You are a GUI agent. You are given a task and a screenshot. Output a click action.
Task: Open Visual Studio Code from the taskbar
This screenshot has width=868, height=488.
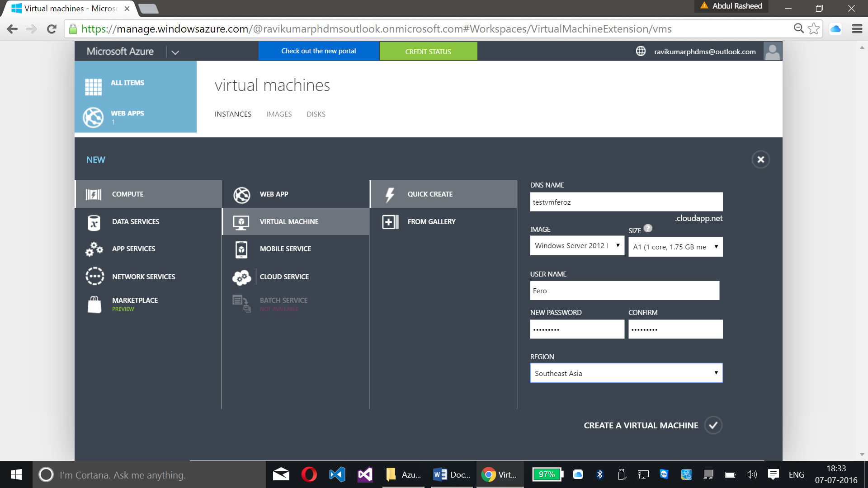click(x=337, y=474)
